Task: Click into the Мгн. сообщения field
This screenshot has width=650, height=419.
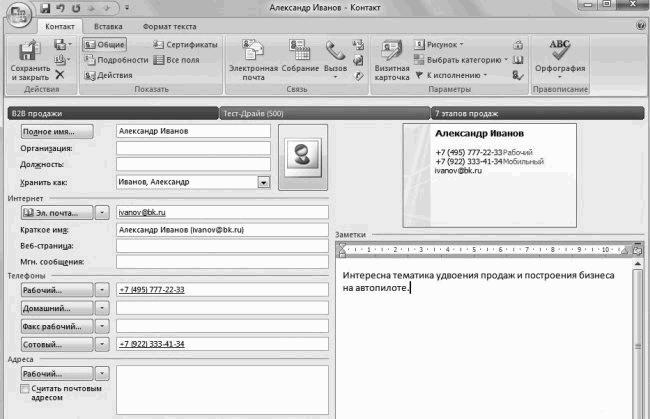Action: click(222, 262)
